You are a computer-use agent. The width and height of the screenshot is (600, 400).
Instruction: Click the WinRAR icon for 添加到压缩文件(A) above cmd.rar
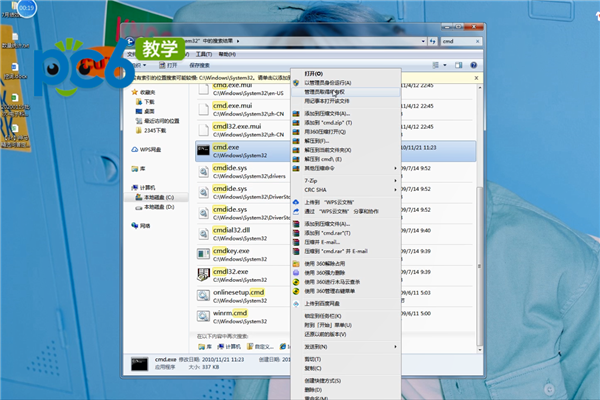coord(296,224)
